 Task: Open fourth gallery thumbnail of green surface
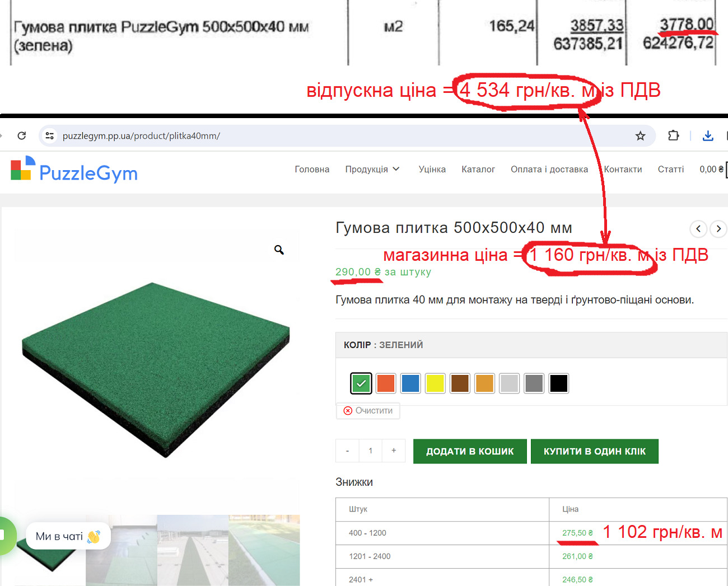point(264,550)
